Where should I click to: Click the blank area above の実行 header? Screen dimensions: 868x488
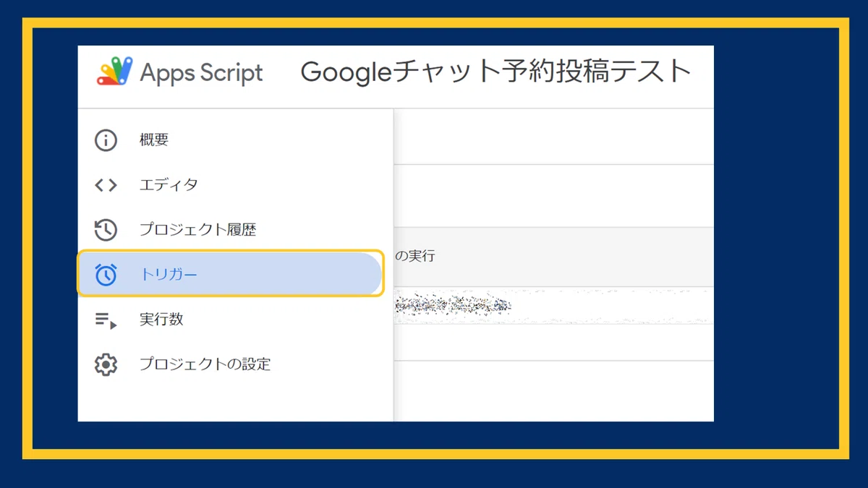coord(554,196)
